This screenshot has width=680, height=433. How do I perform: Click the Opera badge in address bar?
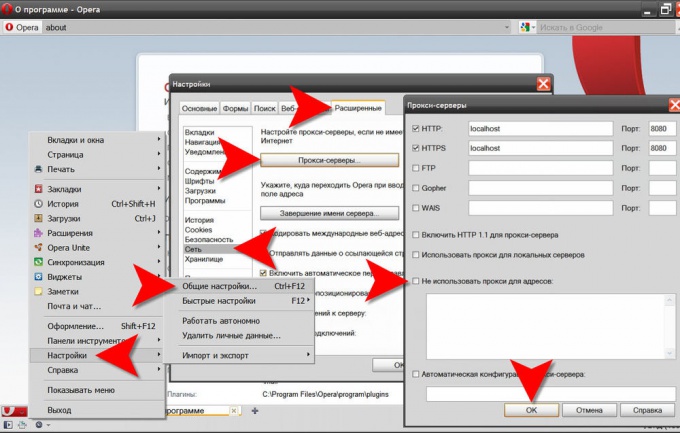[x=22, y=27]
